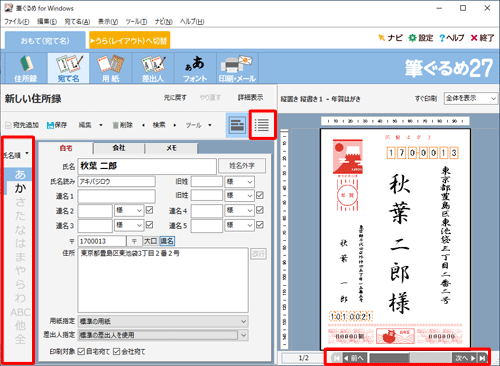Switch to メモ tab
500x366 pixels.
coord(171,148)
